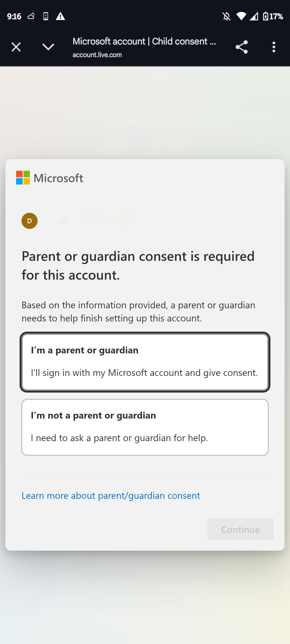Tap the minimize chevron down arrow
Screen dimensions: 290x644
[x=48, y=47]
